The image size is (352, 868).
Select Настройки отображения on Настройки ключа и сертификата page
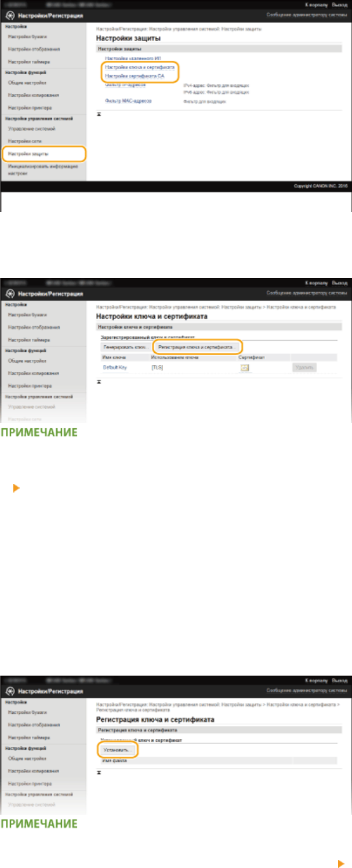(34, 327)
